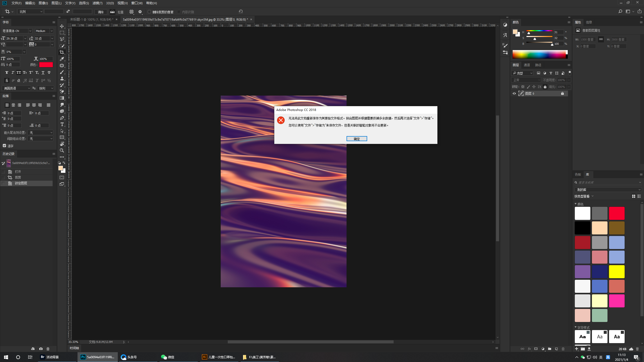Open the 比例 crop ratio dropdown
The height and width of the screenshot is (362, 644).
pos(30,12)
